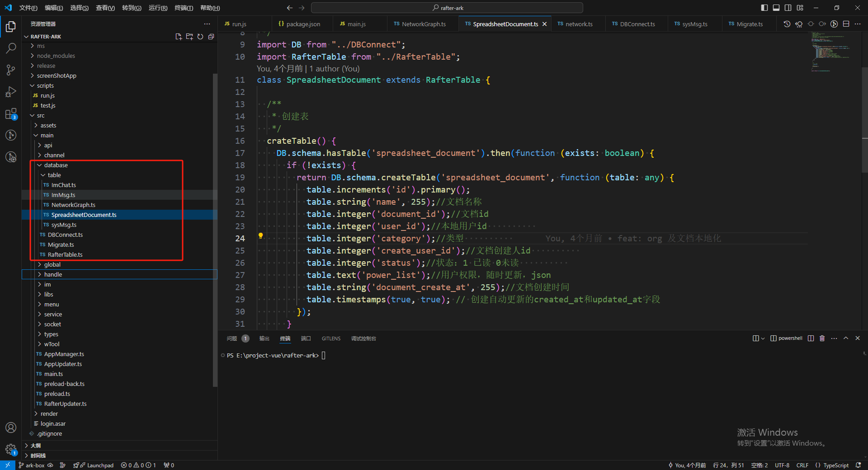Open the Accounts icon in activity bar
868x470 pixels.
11,428
